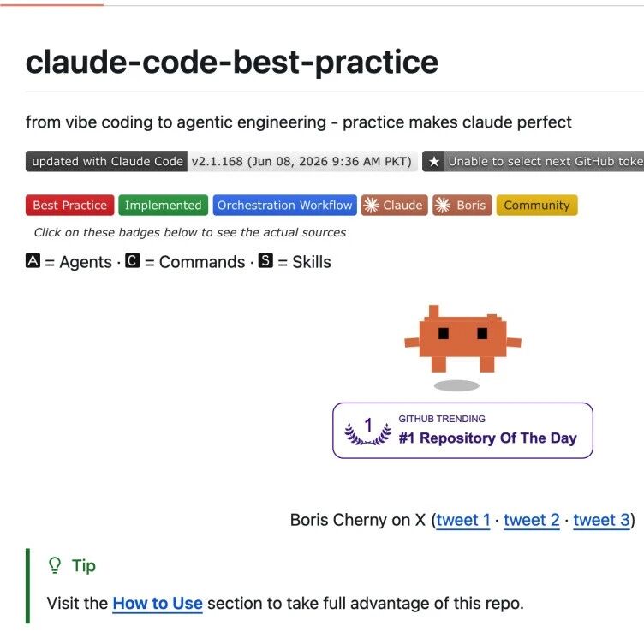Click the orange pixel Claude mascot image
The width and height of the screenshot is (644, 644).
point(462,339)
